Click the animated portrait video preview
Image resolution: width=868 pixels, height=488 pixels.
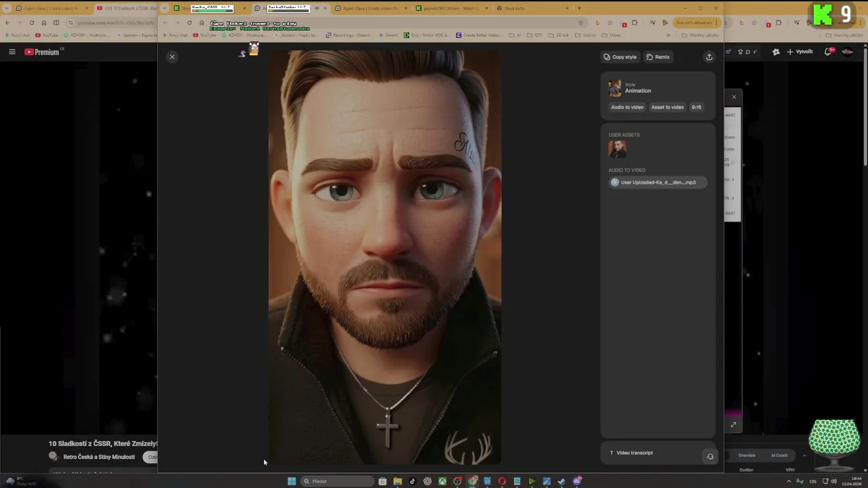click(384, 258)
